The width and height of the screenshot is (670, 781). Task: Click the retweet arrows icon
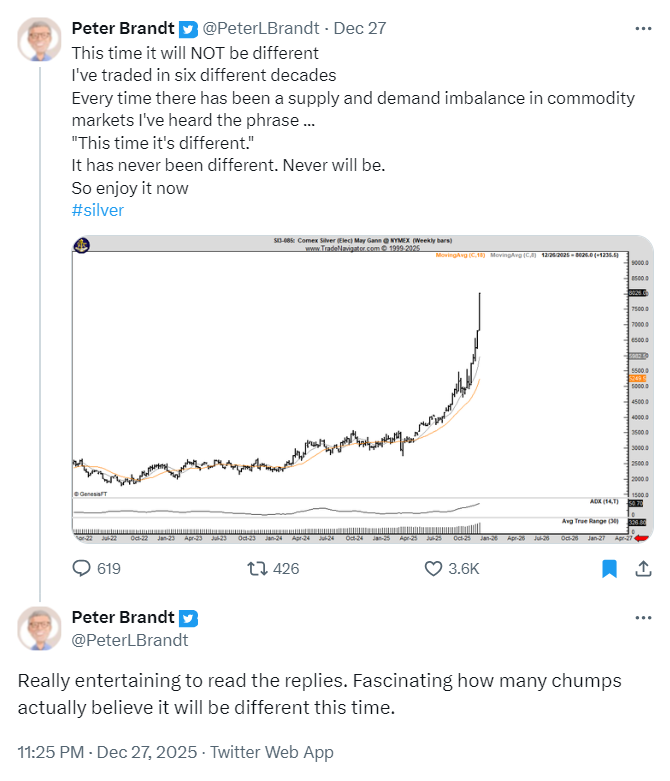click(255, 569)
